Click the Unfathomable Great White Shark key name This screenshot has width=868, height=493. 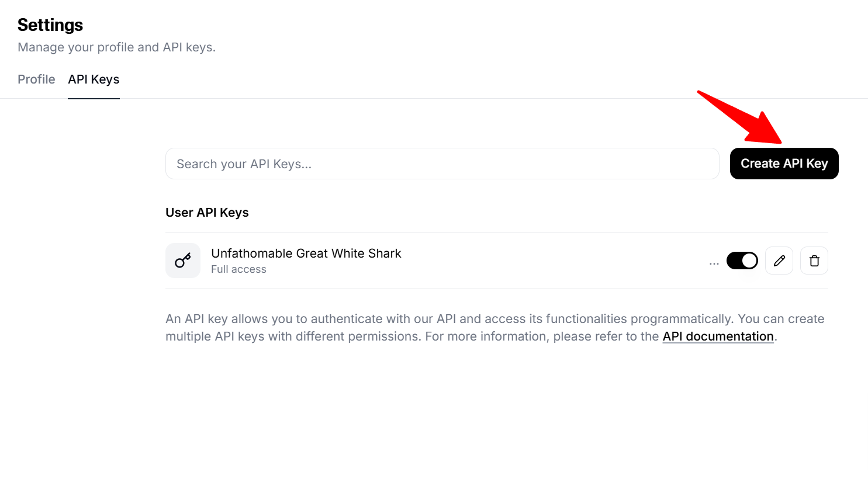[306, 253]
